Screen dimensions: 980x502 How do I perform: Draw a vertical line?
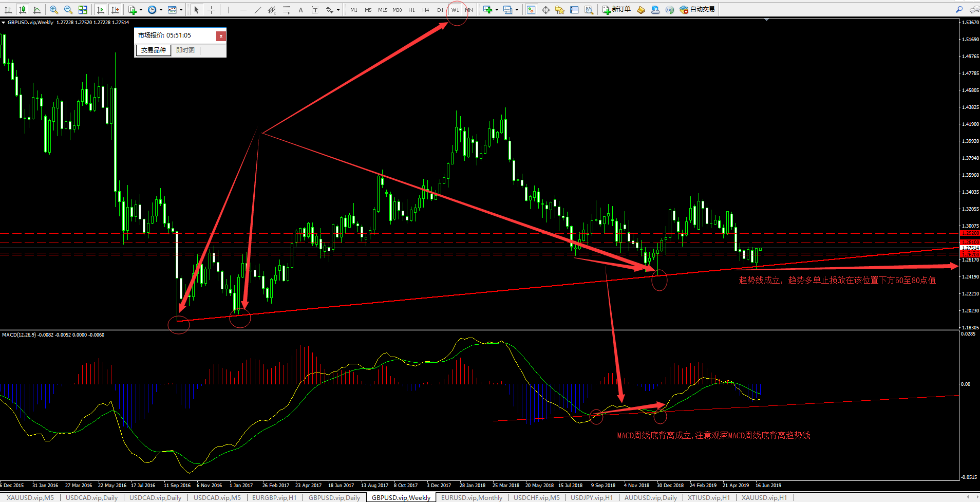pos(229,10)
